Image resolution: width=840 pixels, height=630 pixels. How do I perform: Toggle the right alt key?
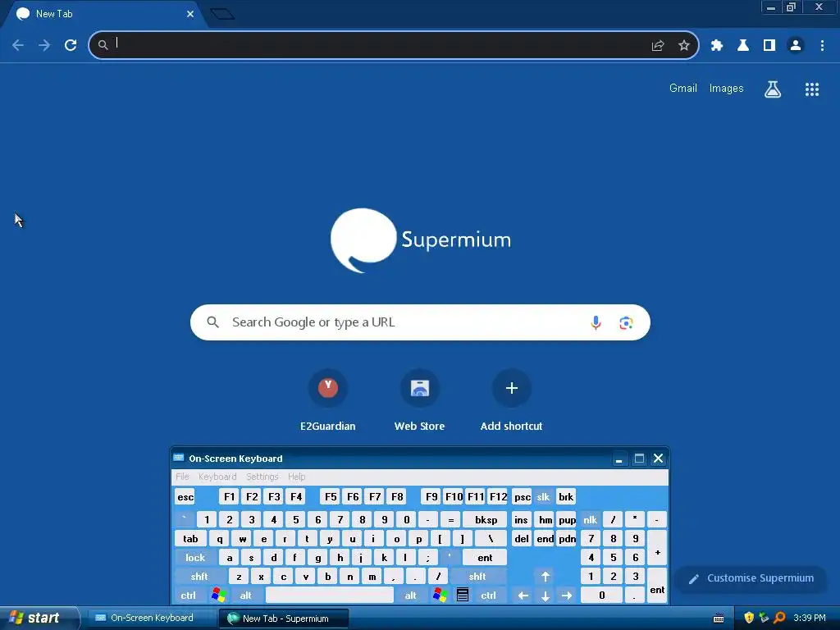click(x=410, y=596)
